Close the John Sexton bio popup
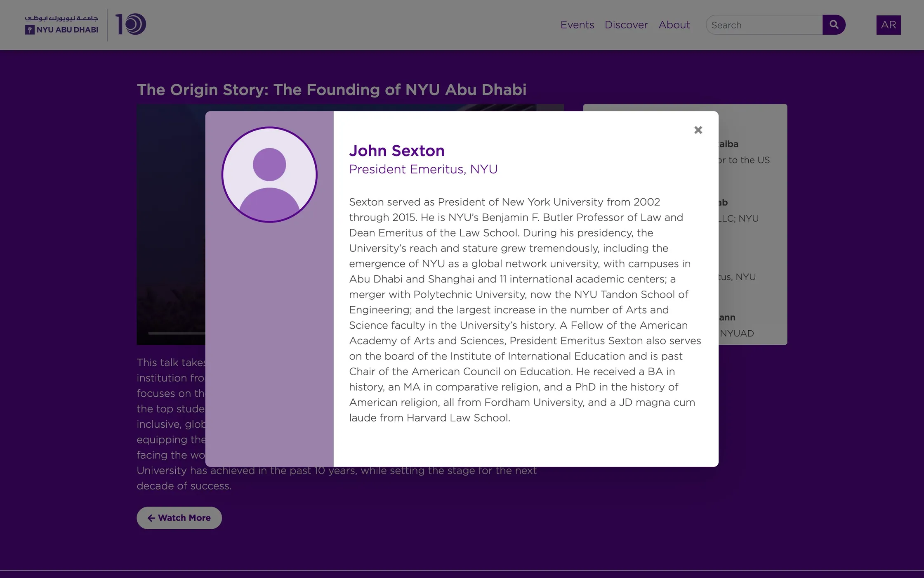 tap(698, 130)
